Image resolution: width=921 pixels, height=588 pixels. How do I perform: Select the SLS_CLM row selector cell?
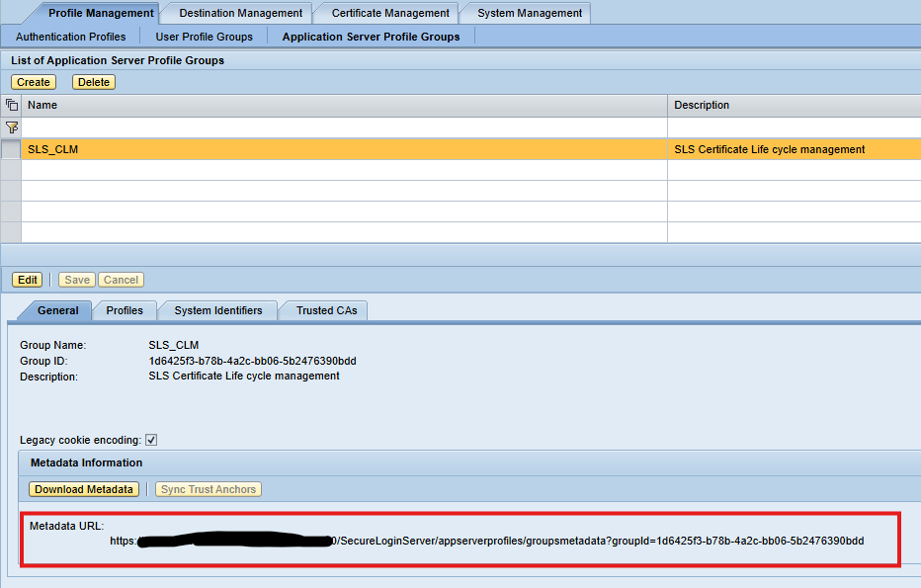point(11,149)
